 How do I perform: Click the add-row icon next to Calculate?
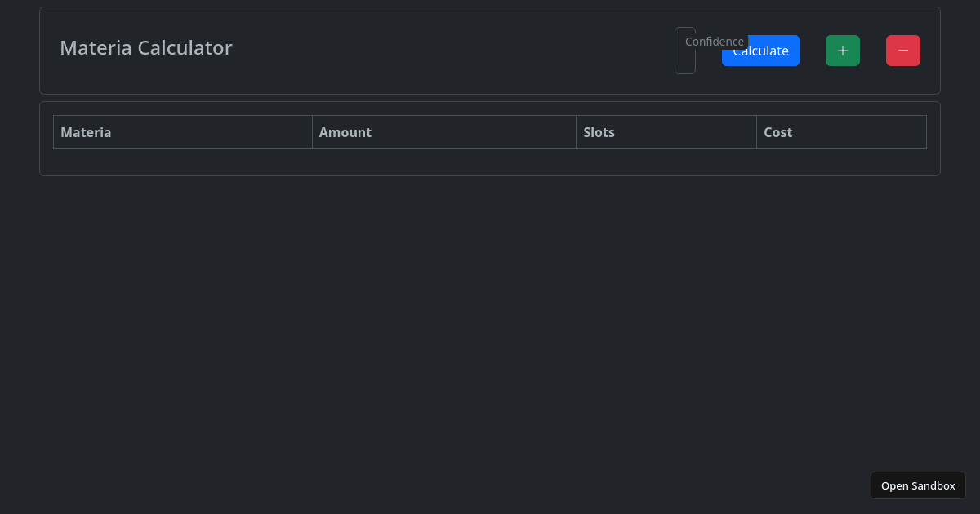(x=842, y=51)
